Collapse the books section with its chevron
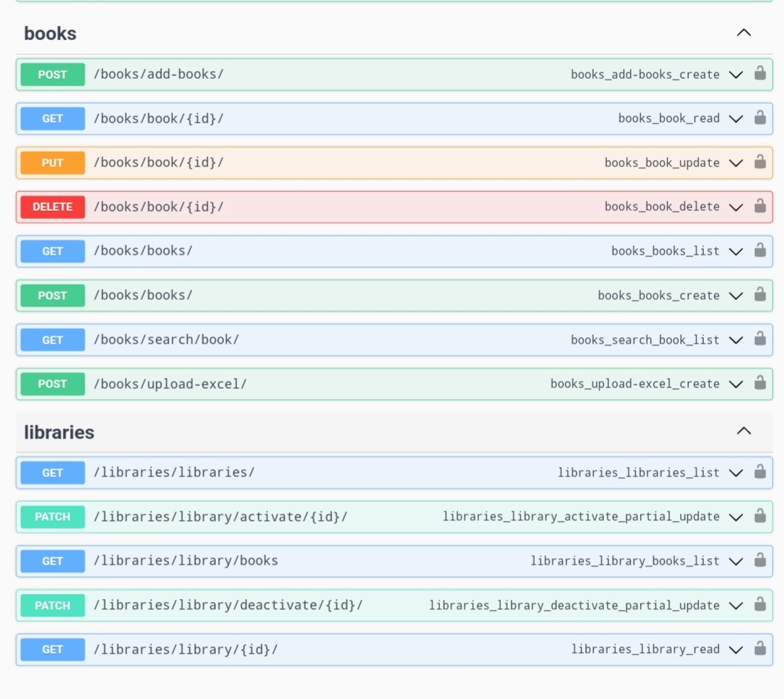 point(743,33)
